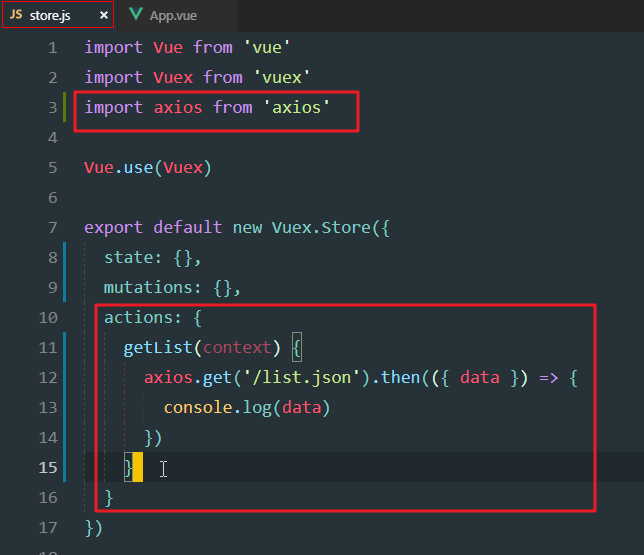Click the 'mutations' property key
This screenshot has width=644, height=555.
[148, 287]
